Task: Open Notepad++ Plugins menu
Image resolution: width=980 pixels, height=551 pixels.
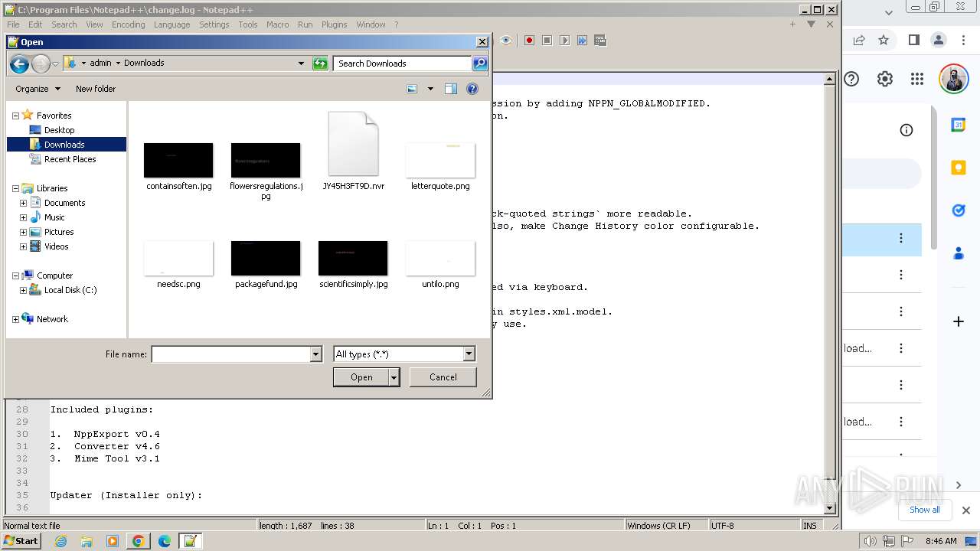Action: tap(334, 24)
